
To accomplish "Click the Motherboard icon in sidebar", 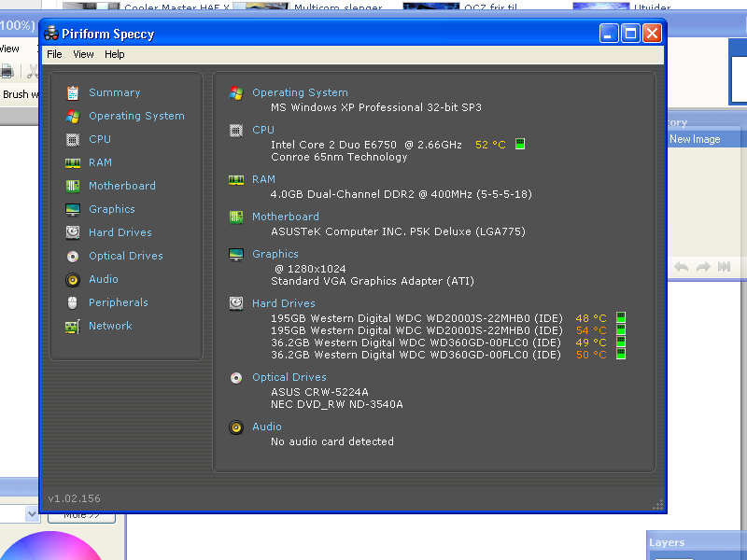I will (x=73, y=186).
